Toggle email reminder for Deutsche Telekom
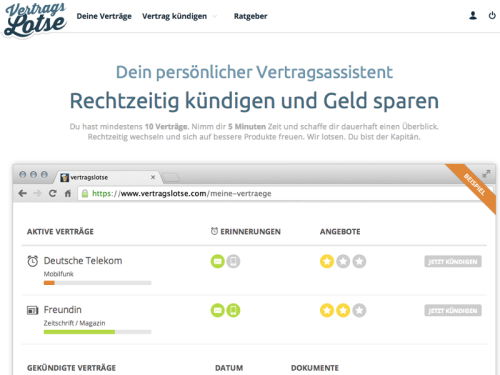The height and width of the screenshot is (375, 500). tap(217, 261)
